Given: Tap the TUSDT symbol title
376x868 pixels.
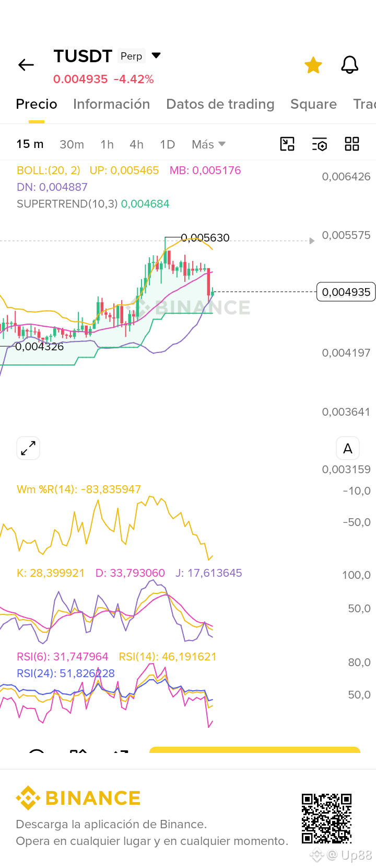Looking at the screenshot, I should 83,56.
